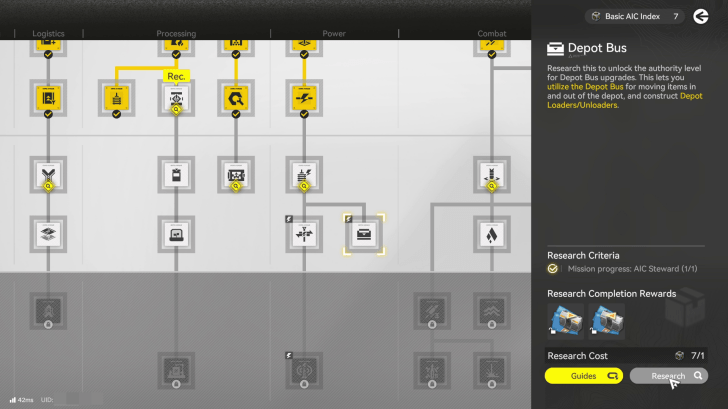This screenshot has height=409, width=728.
Task: Select the flame icon node under Combat
Action: tap(491, 234)
